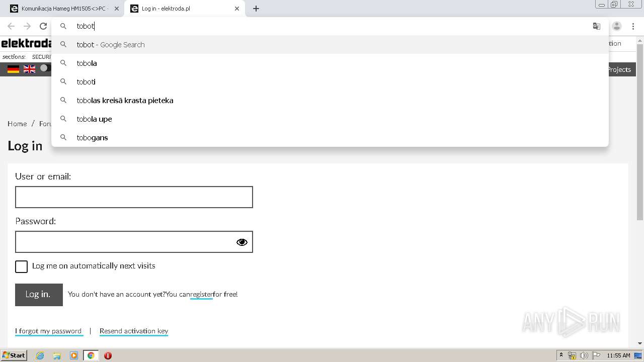This screenshot has width=644, height=362.
Task: Open the Google Translate page icon
Action: pyautogui.click(x=597, y=26)
